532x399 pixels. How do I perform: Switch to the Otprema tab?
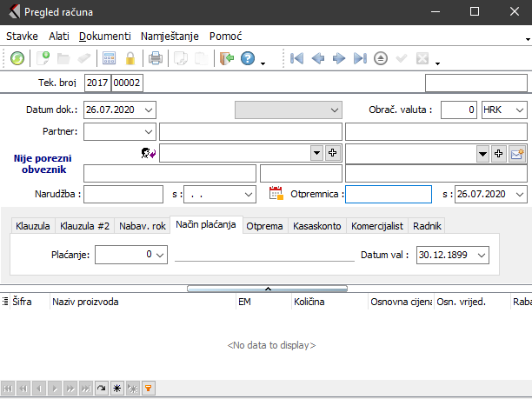click(x=266, y=225)
